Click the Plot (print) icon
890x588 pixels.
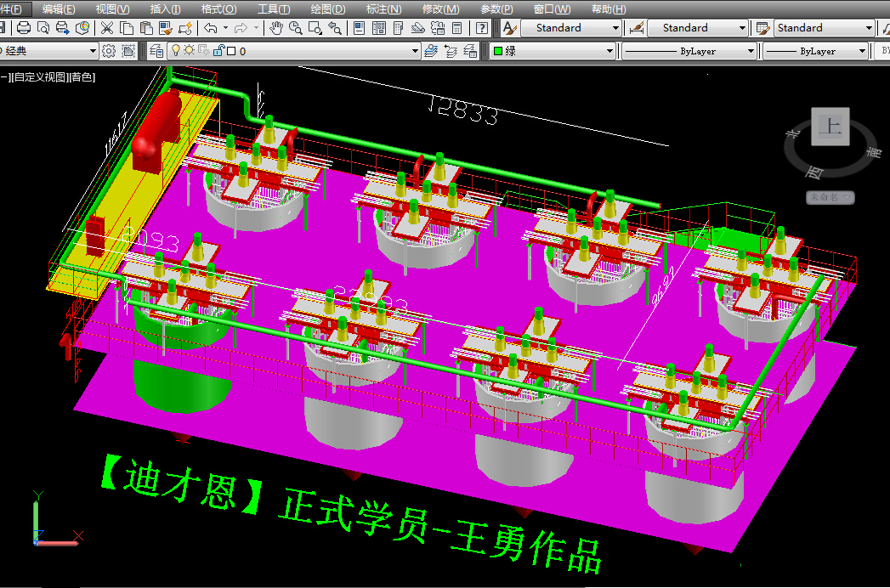pyautogui.click(x=25, y=28)
